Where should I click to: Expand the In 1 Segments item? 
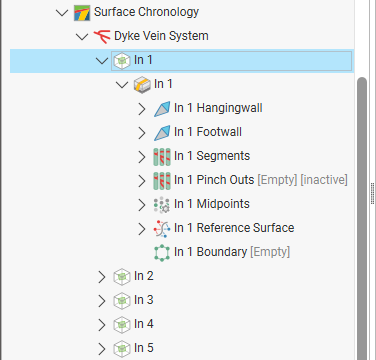click(x=142, y=157)
